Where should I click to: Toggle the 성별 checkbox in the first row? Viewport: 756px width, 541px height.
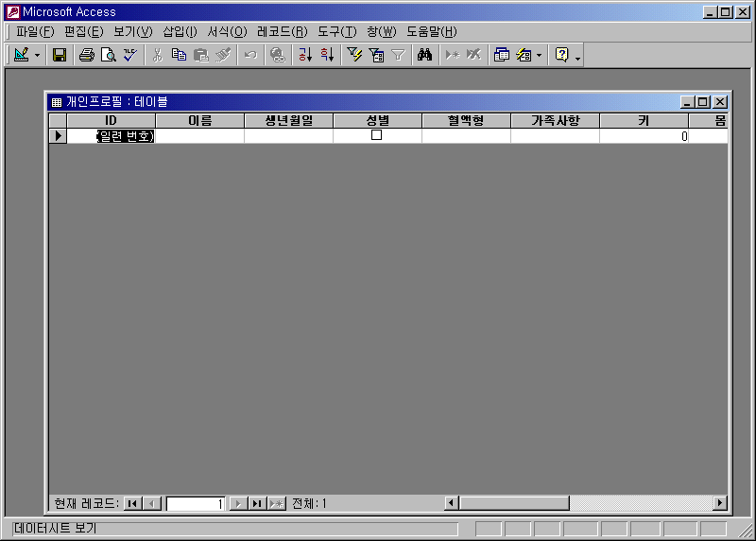(x=376, y=135)
